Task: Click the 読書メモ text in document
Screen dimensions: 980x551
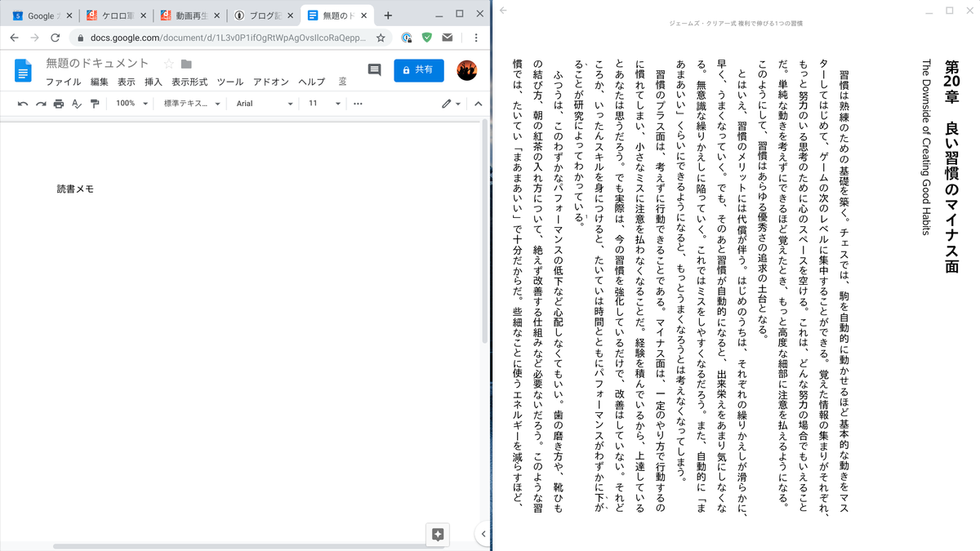Action: click(75, 189)
